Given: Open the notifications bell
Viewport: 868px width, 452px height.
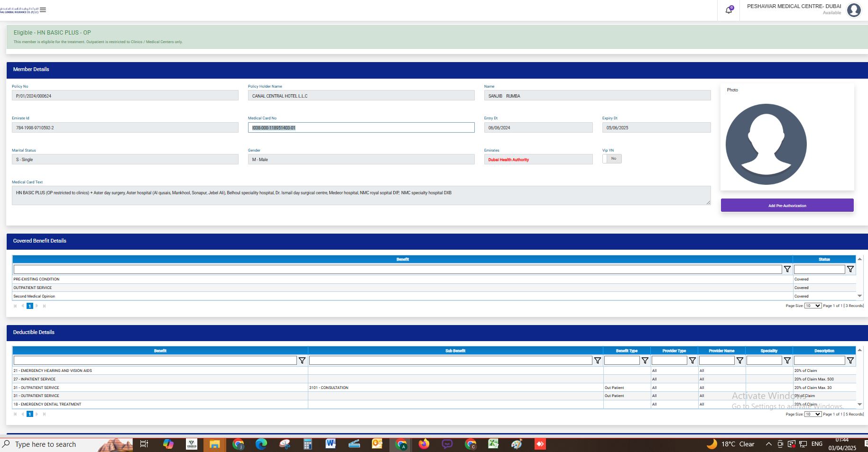Looking at the screenshot, I should (x=729, y=10).
